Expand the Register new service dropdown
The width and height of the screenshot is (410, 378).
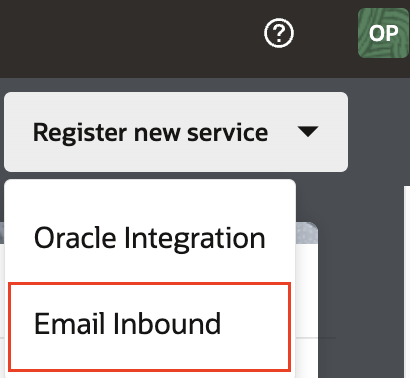point(176,132)
